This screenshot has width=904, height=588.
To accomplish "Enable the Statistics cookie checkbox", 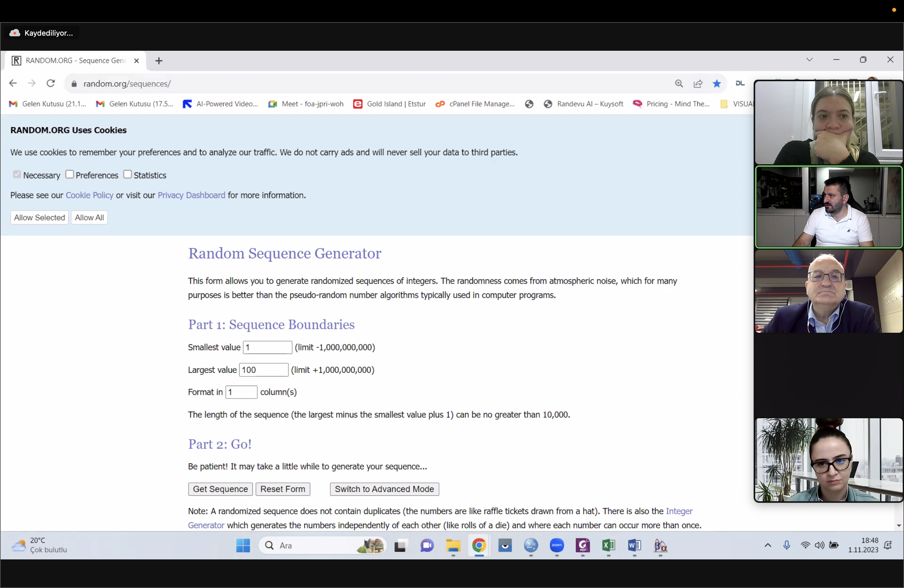I will 127,174.
